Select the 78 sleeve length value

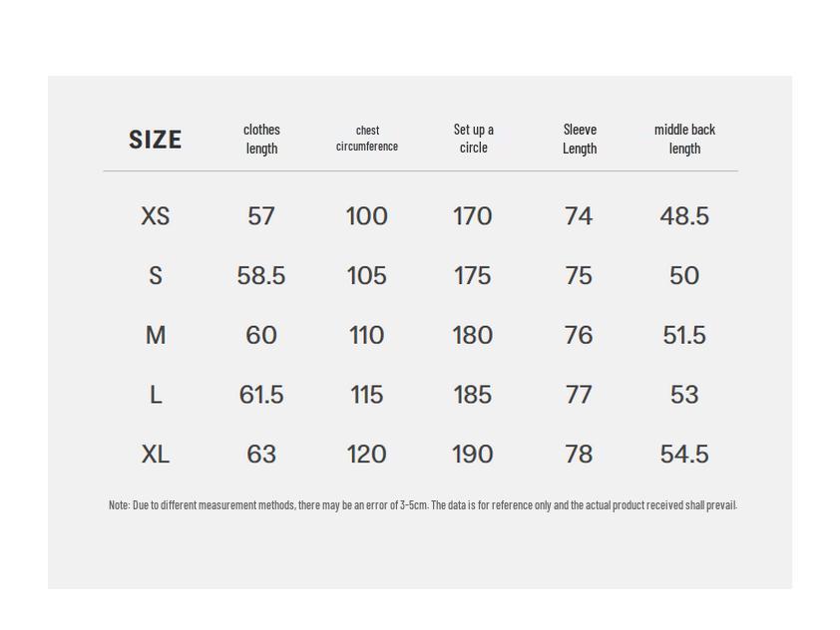579,455
